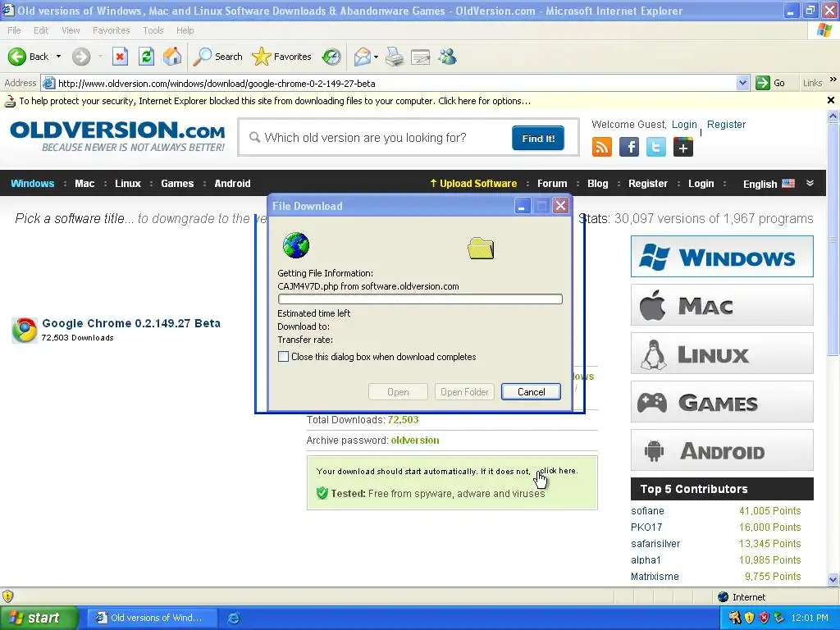Screen dimensions: 840x630
Task: Open the Twitter social icon
Action: [x=655, y=147]
